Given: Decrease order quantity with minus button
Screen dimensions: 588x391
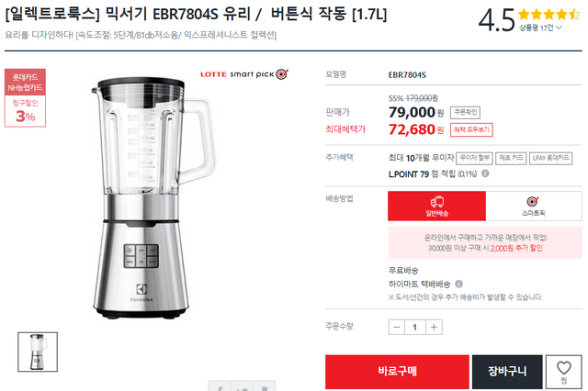Looking at the screenshot, I should (x=397, y=327).
